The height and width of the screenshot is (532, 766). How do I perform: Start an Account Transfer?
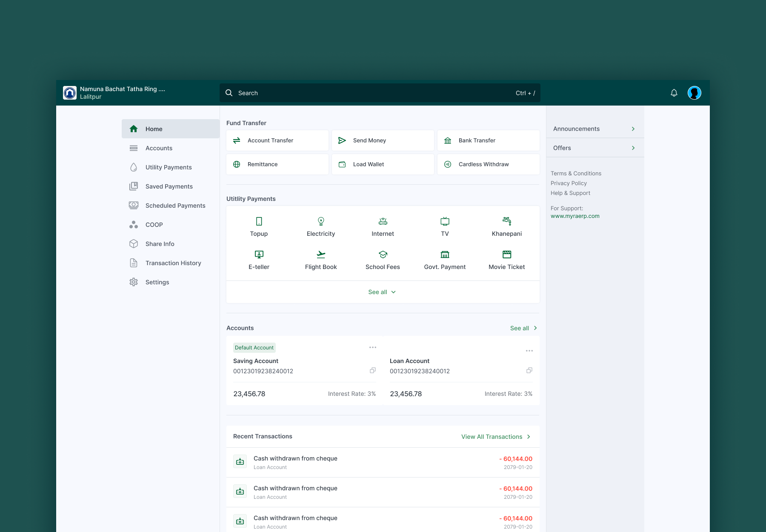point(277,140)
